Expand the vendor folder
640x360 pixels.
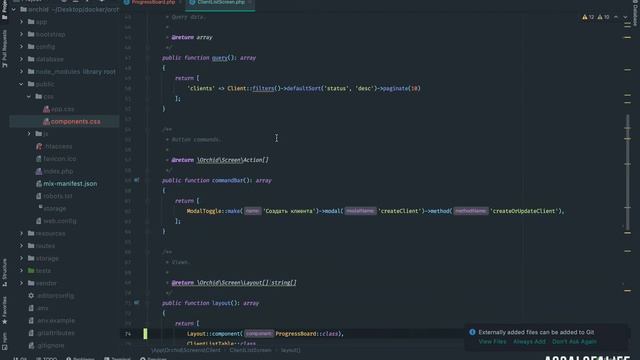coord(22,283)
